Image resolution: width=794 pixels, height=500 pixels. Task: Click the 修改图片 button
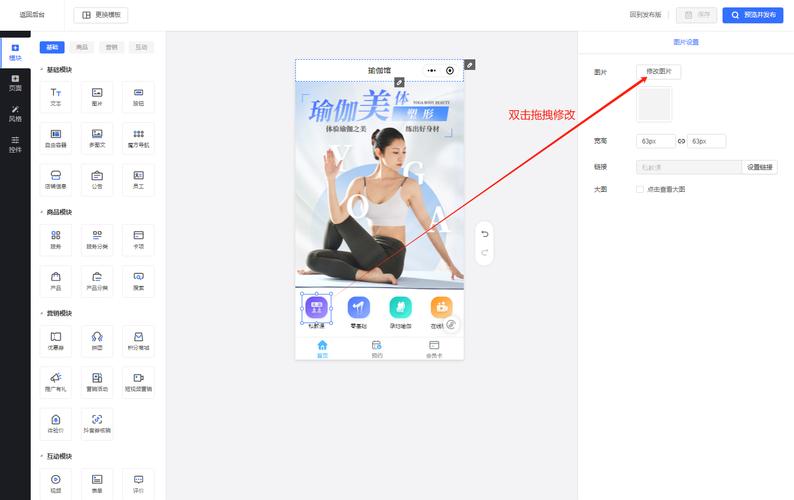[x=658, y=71]
